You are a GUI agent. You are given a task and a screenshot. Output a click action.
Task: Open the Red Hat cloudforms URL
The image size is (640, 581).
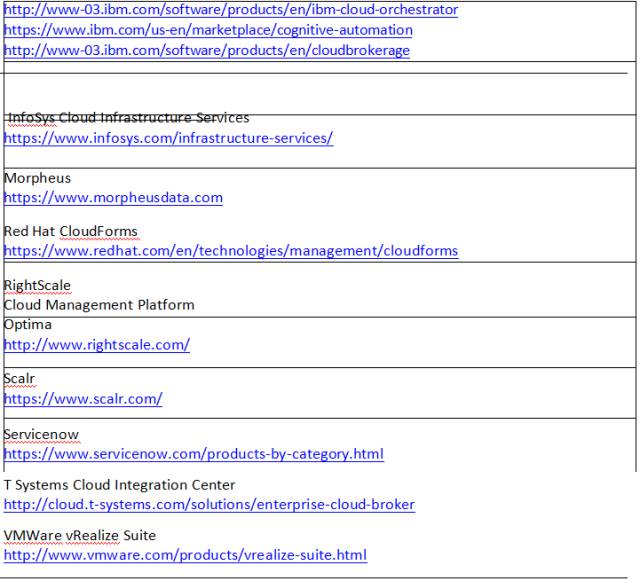pyautogui.click(x=231, y=251)
